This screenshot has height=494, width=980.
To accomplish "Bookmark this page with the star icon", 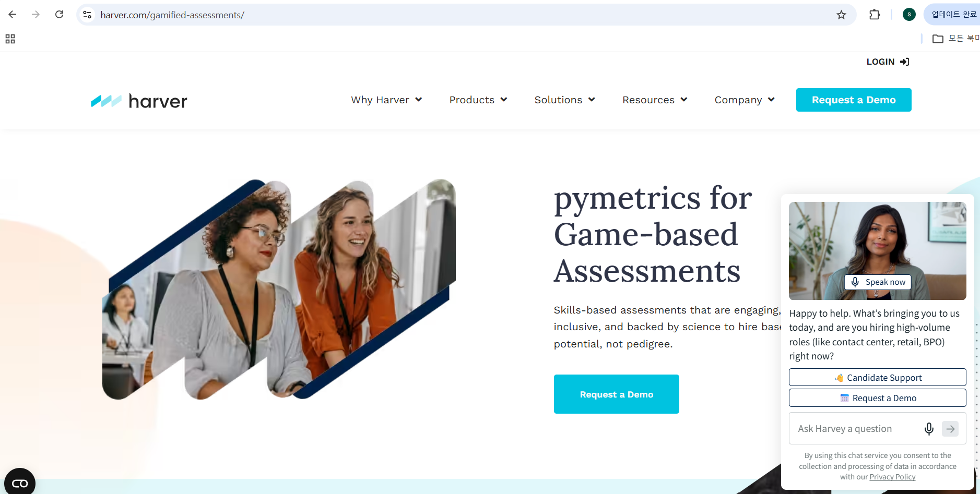I will click(841, 15).
